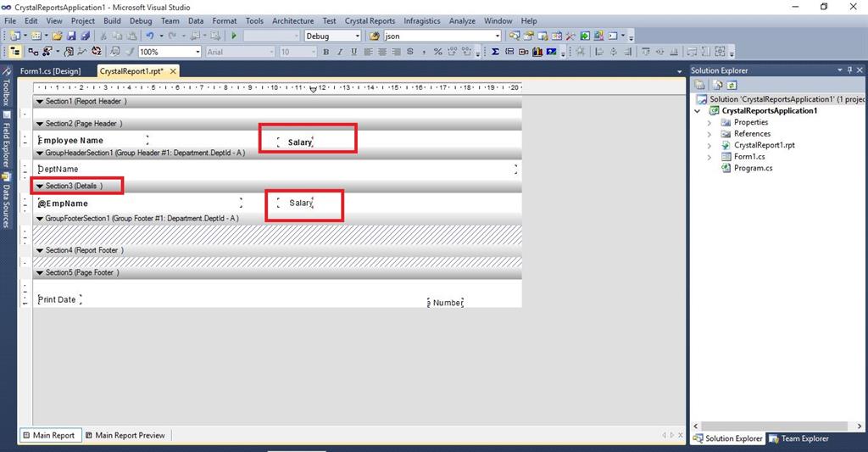Click the Save All toolbar icon
The height and width of the screenshot is (452, 868).
pos(86,36)
